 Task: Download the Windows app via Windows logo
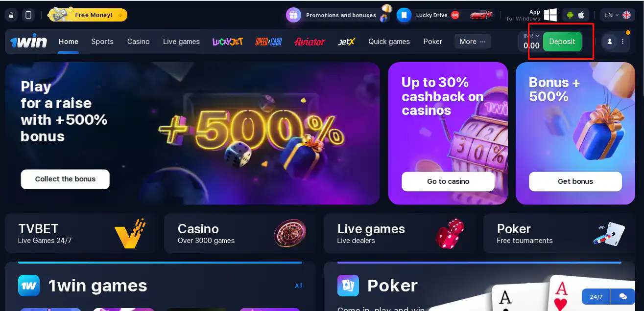coord(550,15)
